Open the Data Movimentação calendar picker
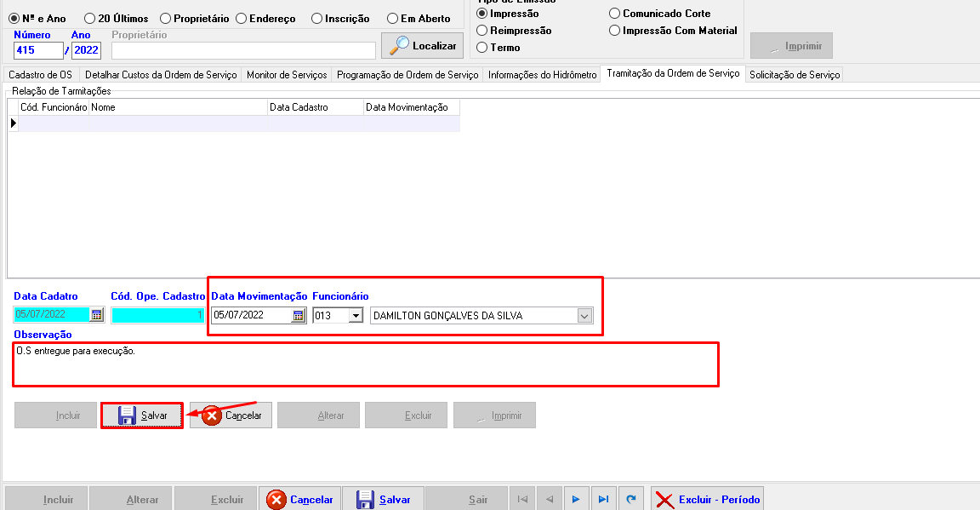The width and height of the screenshot is (980, 510). click(x=298, y=315)
